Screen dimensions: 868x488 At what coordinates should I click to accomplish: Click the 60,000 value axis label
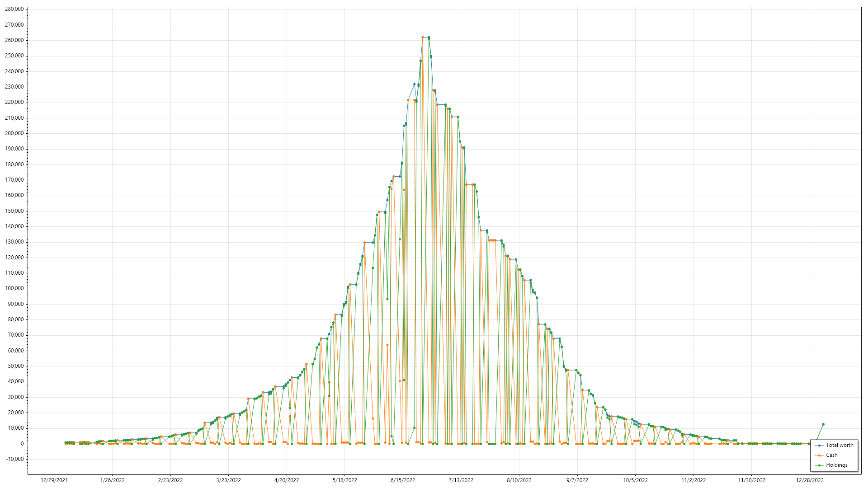16,351
